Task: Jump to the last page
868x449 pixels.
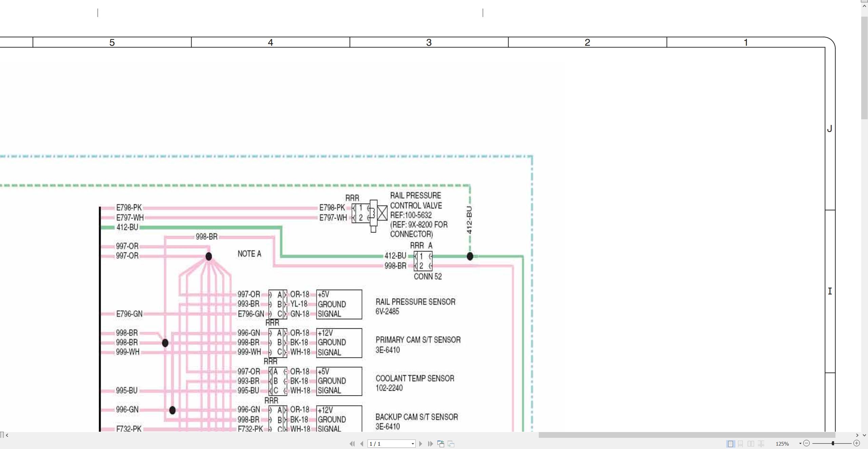Action: click(431, 444)
